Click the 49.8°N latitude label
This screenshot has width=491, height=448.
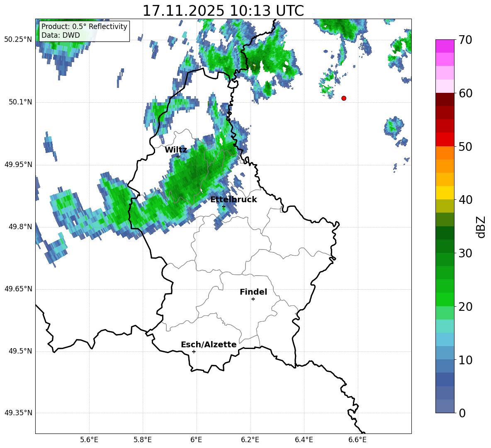20,227
